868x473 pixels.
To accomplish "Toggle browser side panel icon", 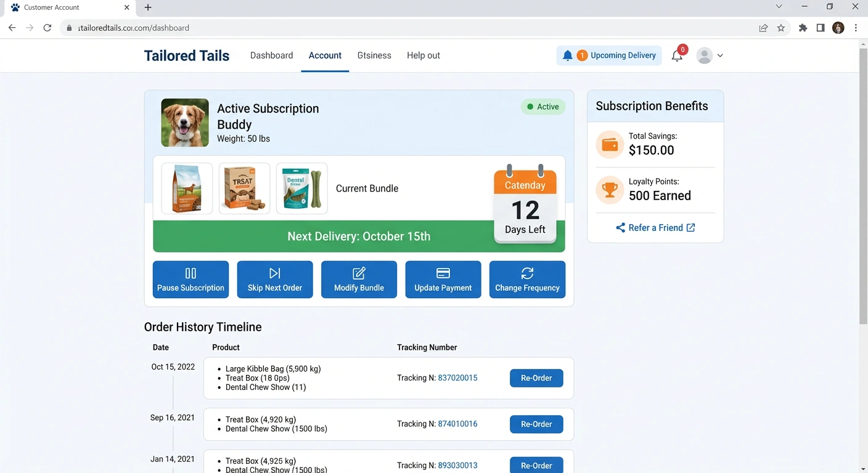I will (821, 28).
